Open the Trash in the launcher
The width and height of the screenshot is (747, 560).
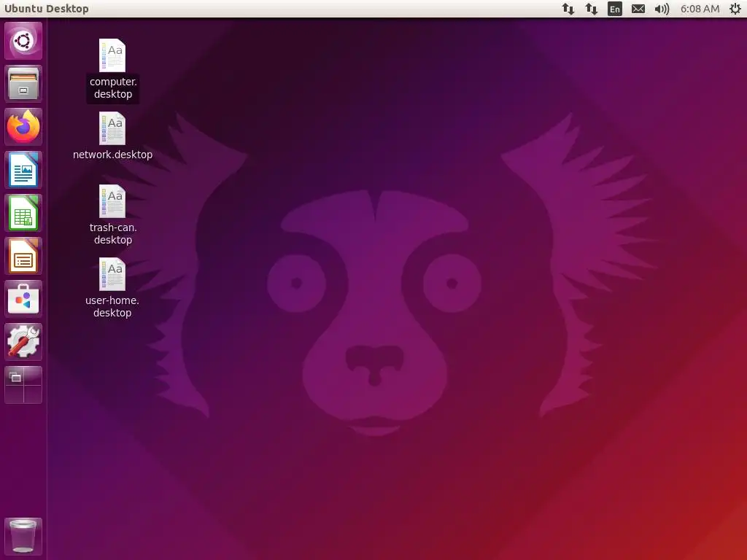pos(23,537)
